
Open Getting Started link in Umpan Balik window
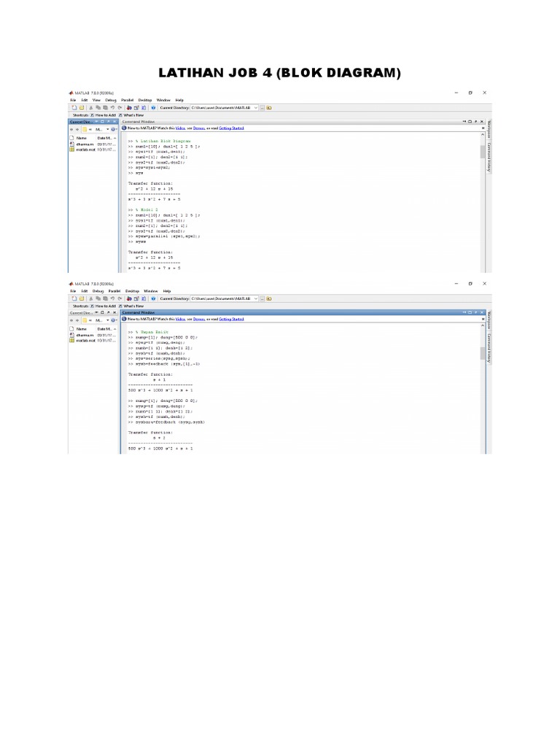(231, 320)
